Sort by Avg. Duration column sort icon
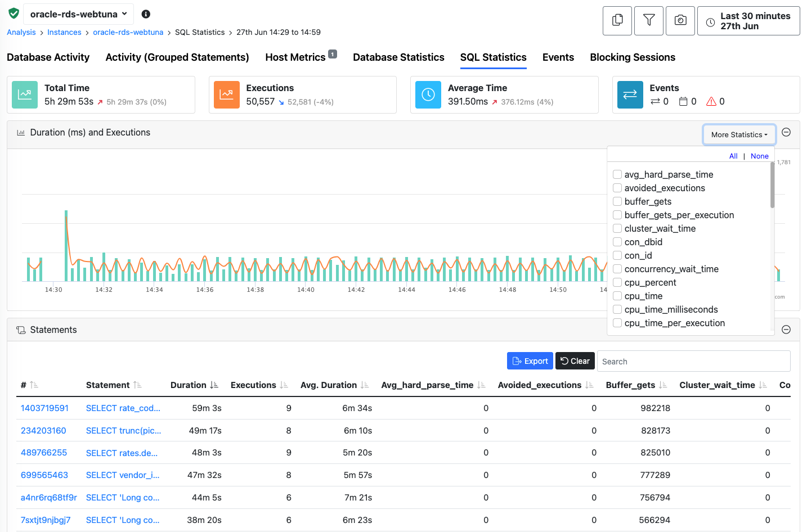This screenshot has width=807, height=532. pos(365,385)
